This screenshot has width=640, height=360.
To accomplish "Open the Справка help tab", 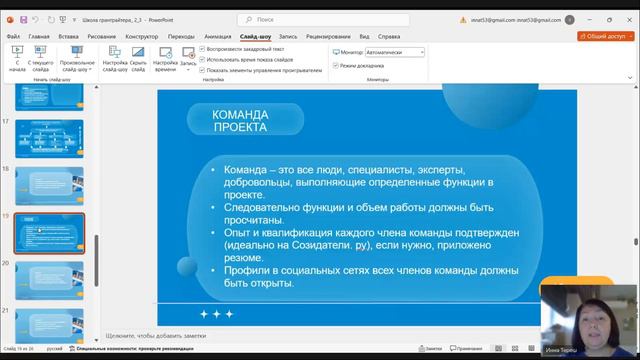I will 389,36.
